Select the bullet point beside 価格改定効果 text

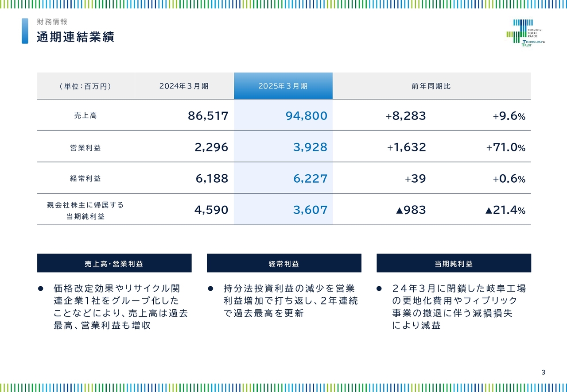click(x=42, y=288)
